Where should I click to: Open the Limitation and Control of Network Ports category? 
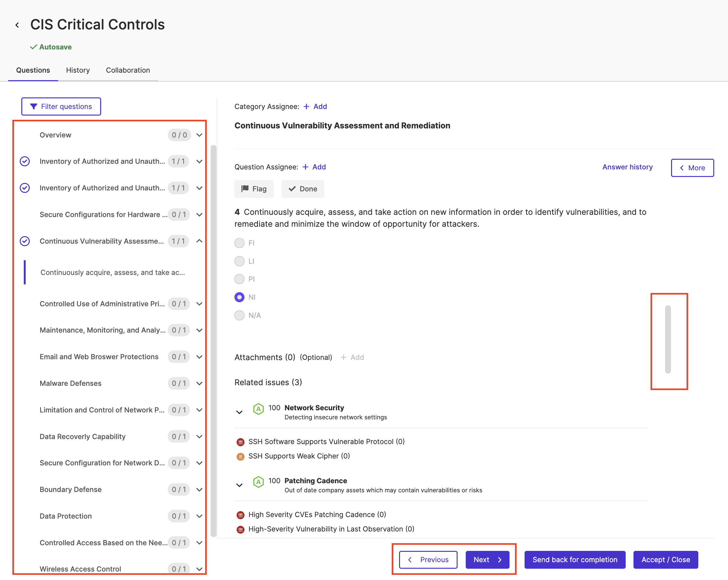[102, 410]
